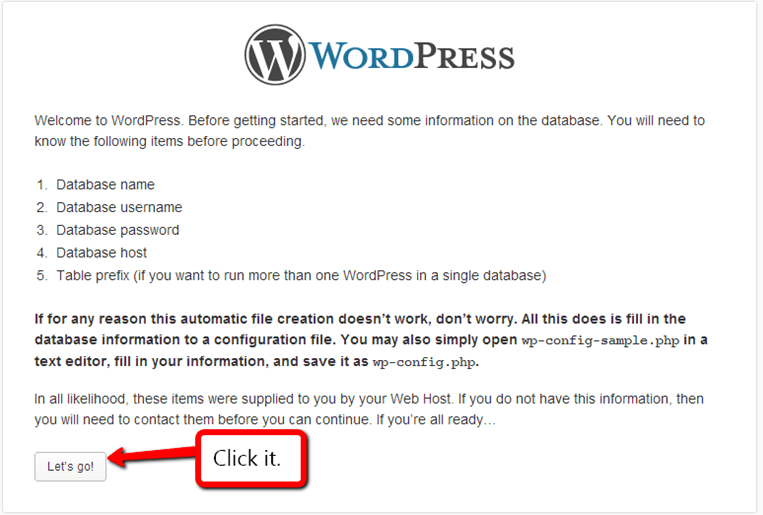The width and height of the screenshot is (763, 515).
Task: Click the number 1 list marker
Action: pos(42,185)
